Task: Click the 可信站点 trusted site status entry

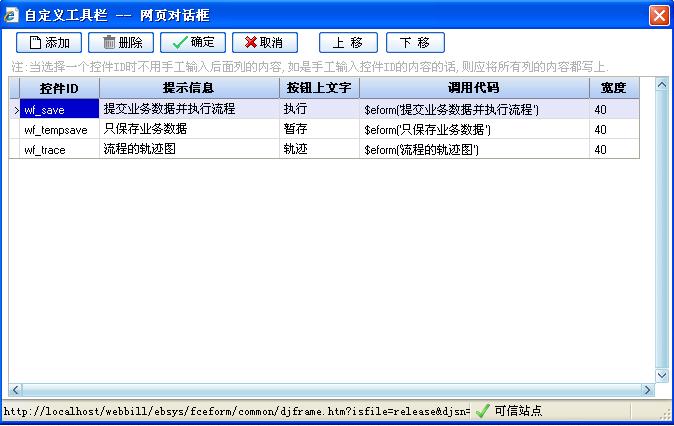Action: tap(509, 411)
